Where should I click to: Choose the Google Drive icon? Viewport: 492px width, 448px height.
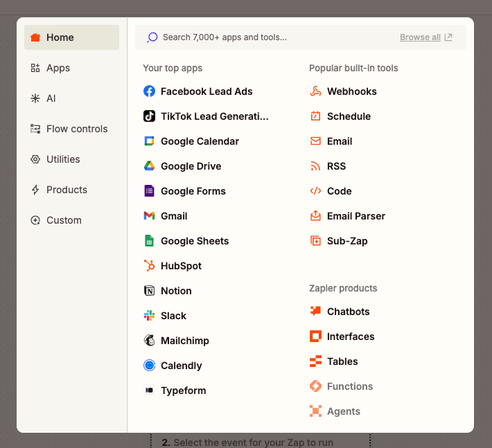click(149, 166)
